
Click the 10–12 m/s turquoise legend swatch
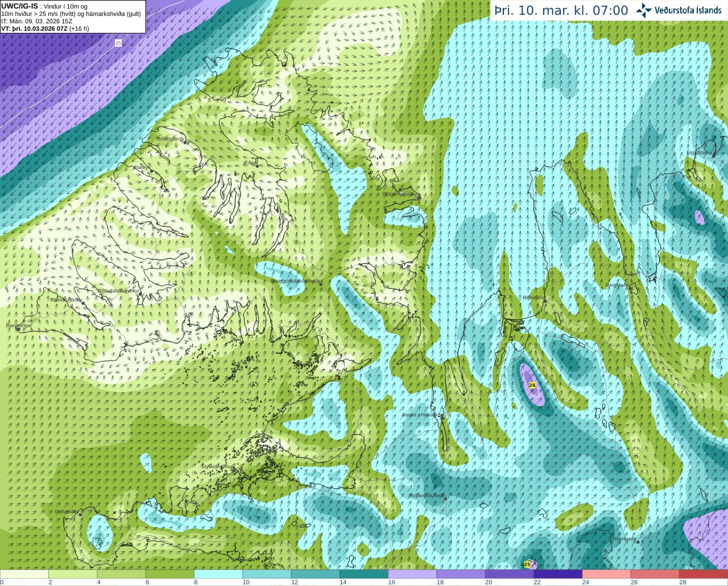[x=267, y=574]
